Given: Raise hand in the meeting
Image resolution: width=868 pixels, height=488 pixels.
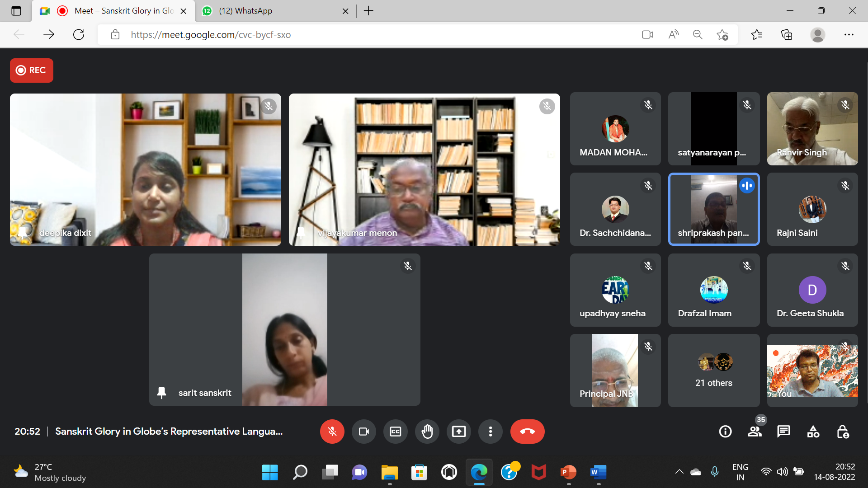Looking at the screenshot, I should tap(427, 432).
